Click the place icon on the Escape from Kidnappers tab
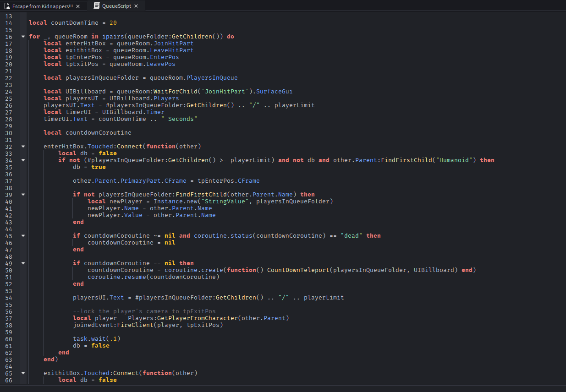This screenshot has height=392, width=566. point(6,6)
